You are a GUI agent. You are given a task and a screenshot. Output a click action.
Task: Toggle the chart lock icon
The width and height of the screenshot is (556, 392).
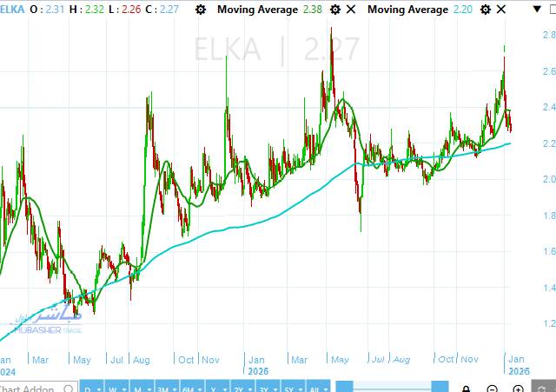467,388
